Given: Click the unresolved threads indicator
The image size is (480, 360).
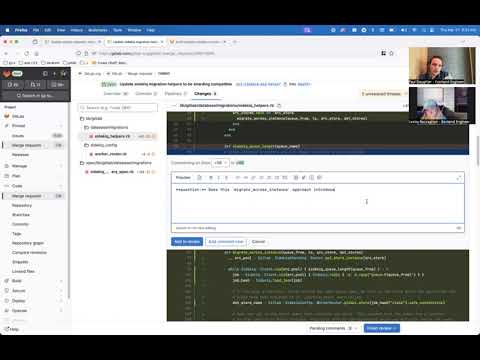Looking at the screenshot, I should (x=381, y=94).
